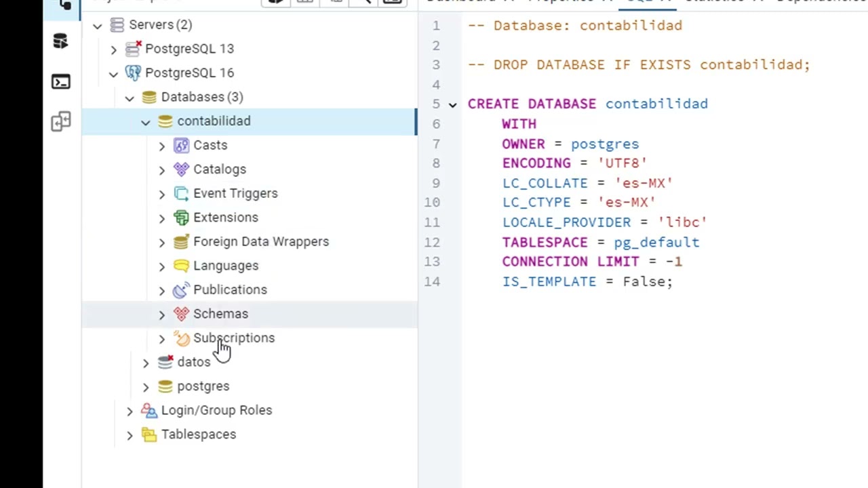Collapse the Databases (3) node

pos(130,98)
